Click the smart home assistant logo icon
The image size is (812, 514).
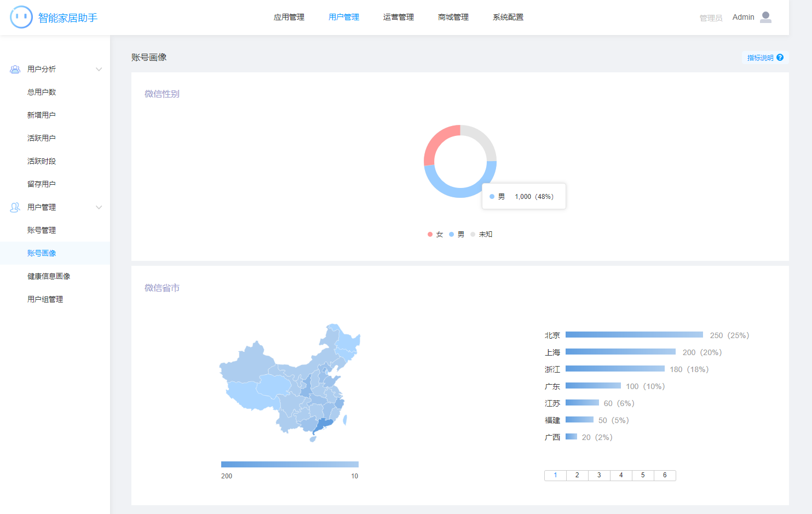(x=21, y=17)
